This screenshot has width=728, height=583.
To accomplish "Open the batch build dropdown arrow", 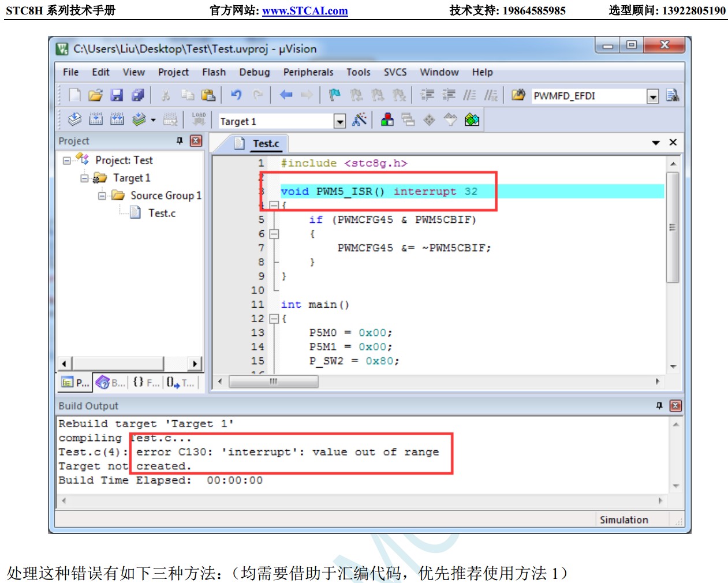I will click(x=153, y=120).
